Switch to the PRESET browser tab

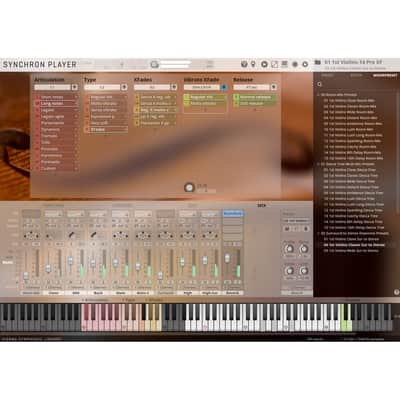[327, 76]
